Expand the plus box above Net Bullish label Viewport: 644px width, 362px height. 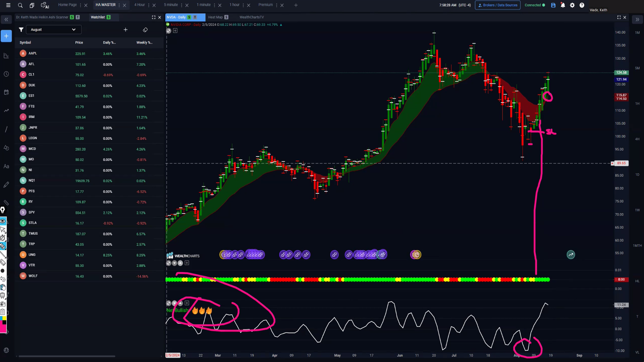187,303
